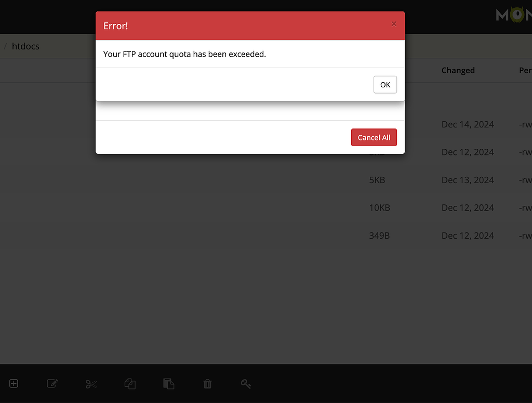Sort files by the Changed column
Viewport: 532px width, 403px height.
458,70
